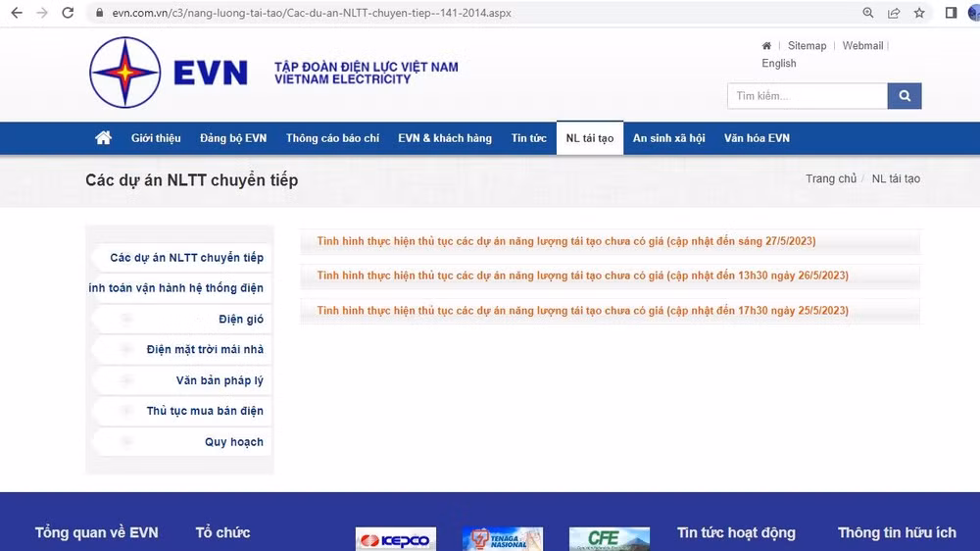Open the browser zoom icon
980x551 pixels.
click(868, 14)
